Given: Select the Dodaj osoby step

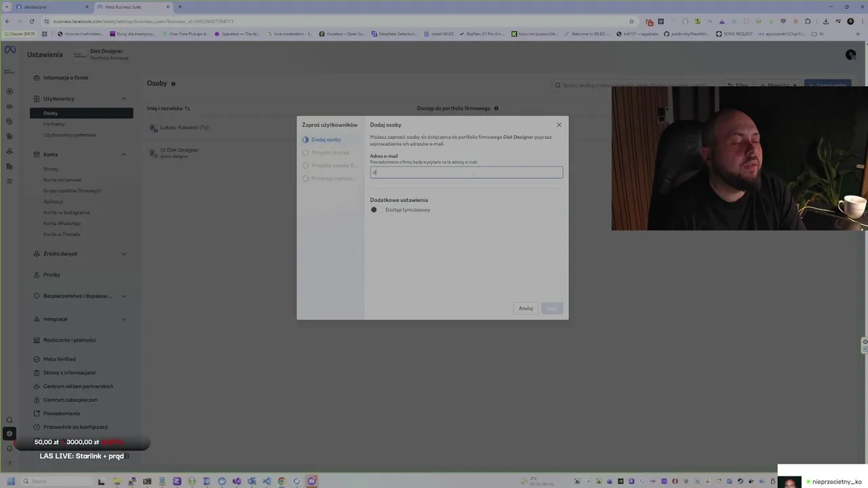Looking at the screenshot, I should [x=326, y=140].
